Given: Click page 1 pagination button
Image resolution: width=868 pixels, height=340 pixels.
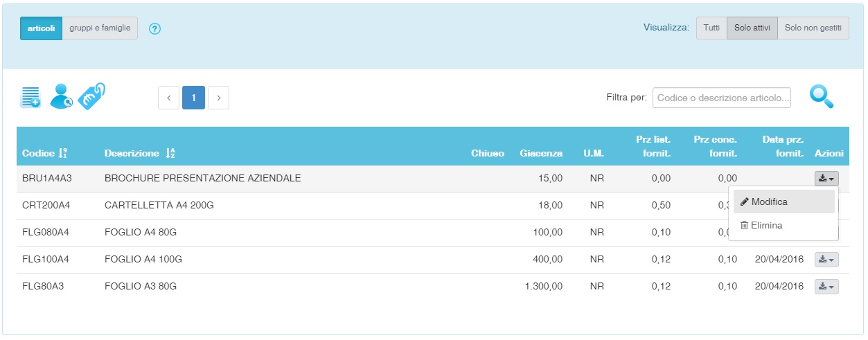Looking at the screenshot, I should [194, 98].
